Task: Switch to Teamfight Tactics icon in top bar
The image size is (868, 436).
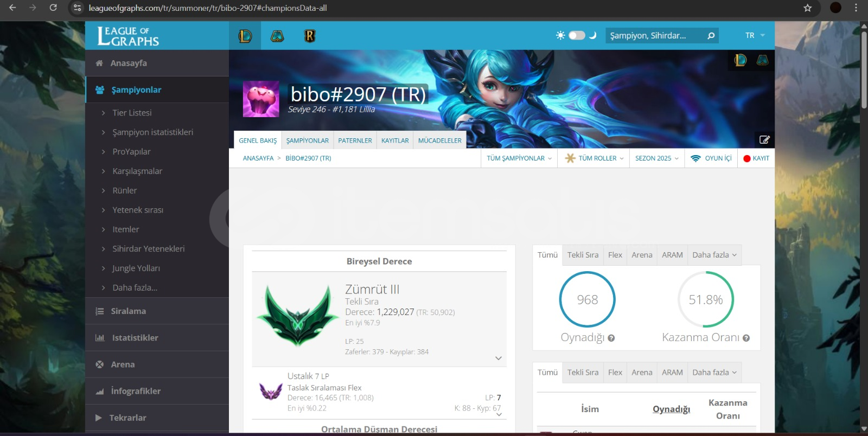Action: point(277,36)
